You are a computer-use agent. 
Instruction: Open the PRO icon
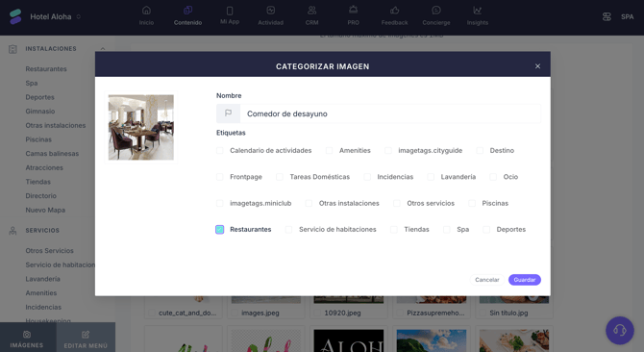point(353,10)
